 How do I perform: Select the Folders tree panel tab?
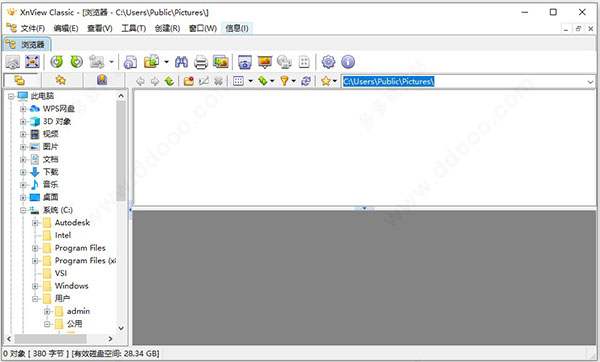click(20, 80)
